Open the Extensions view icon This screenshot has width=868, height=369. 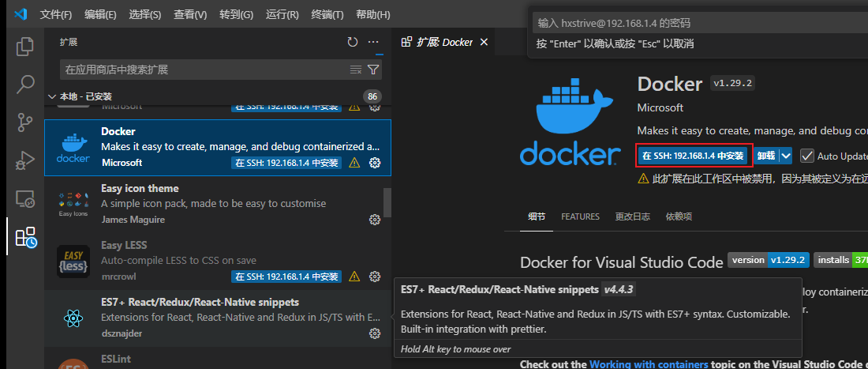(x=25, y=236)
